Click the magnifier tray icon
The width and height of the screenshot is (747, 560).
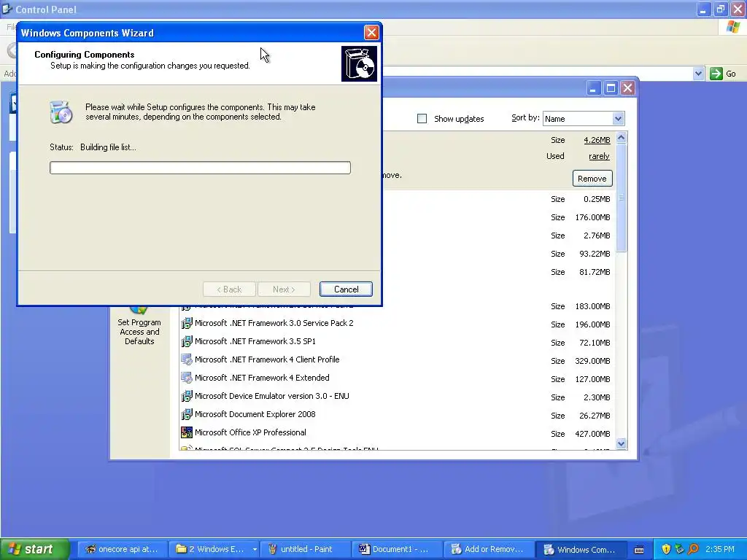(694, 550)
